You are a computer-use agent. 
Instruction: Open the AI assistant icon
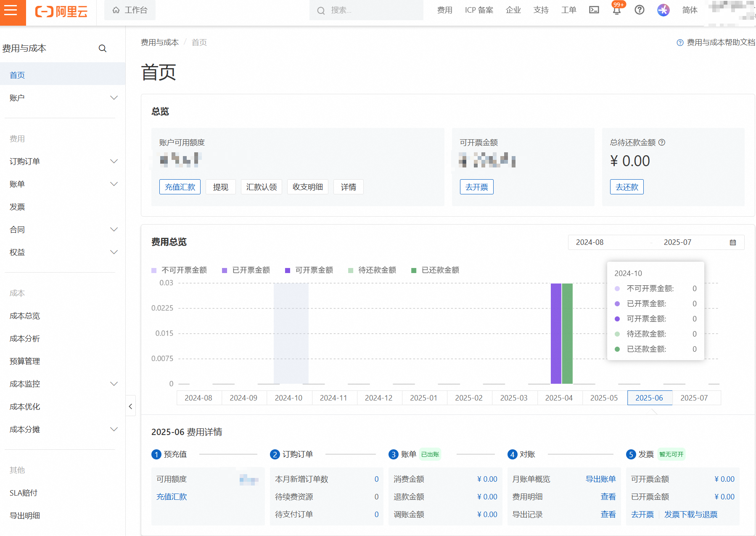pyautogui.click(x=663, y=10)
